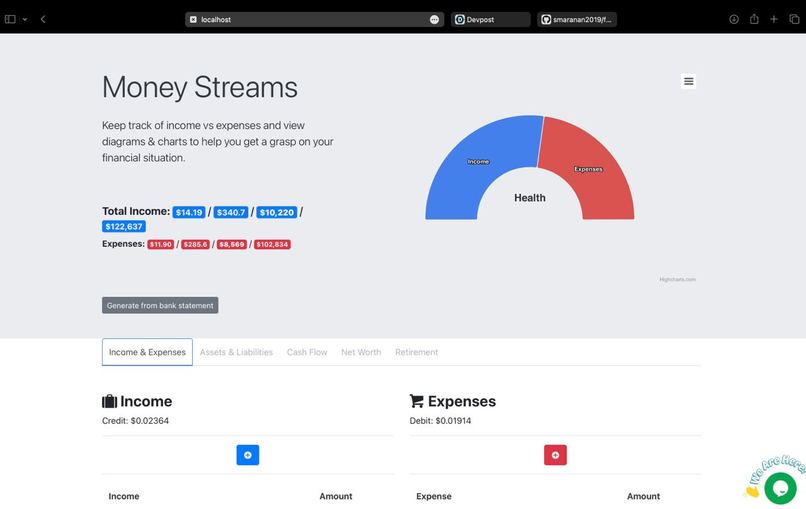
Task: Open a new tab with plus icon
Action: coord(774,20)
